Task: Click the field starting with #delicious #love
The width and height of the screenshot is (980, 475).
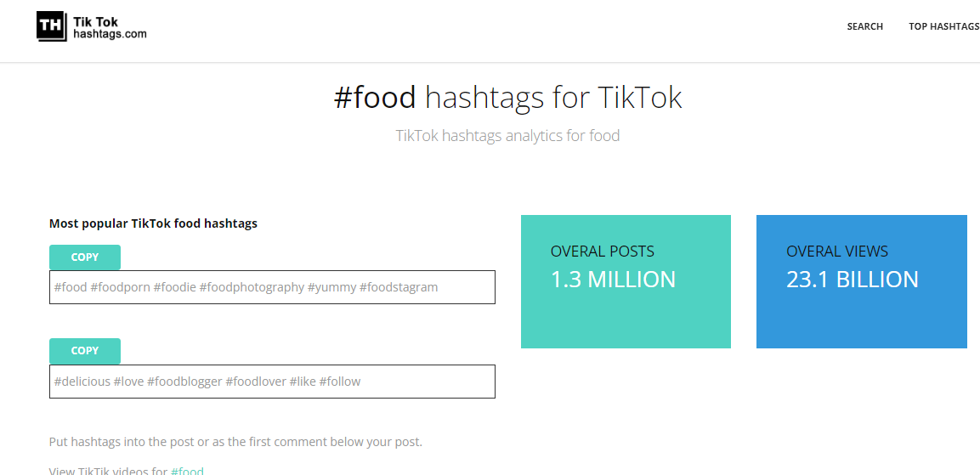Action: pyautogui.click(x=272, y=382)
